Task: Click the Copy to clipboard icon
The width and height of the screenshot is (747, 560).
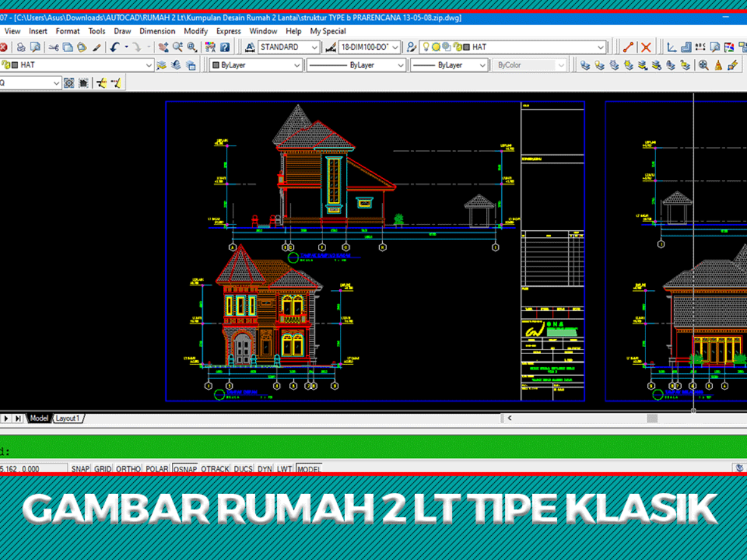Action: tap(68, 47)
